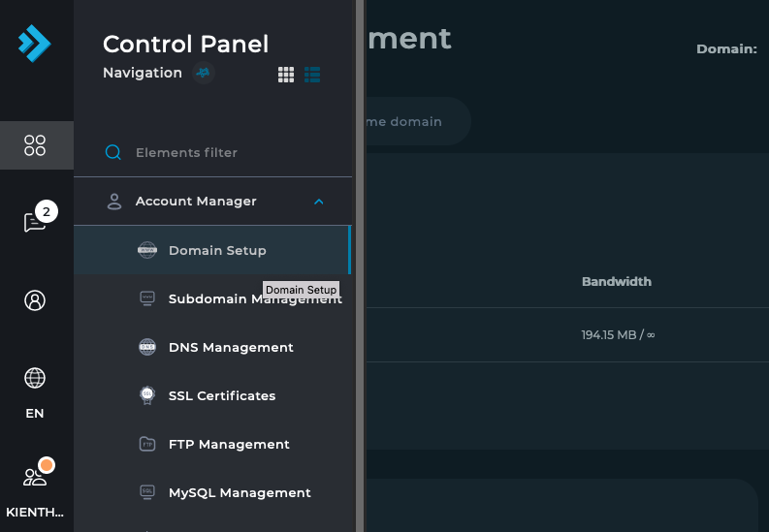Click the DirectAdmin logo icon
The image size is (769, 532).
tap(34, 44)
